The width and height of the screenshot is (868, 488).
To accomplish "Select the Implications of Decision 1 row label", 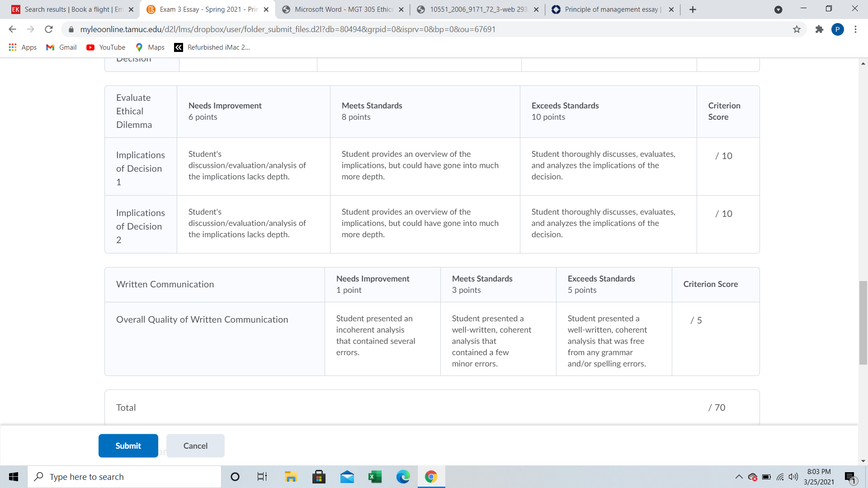I will (141, 168).
